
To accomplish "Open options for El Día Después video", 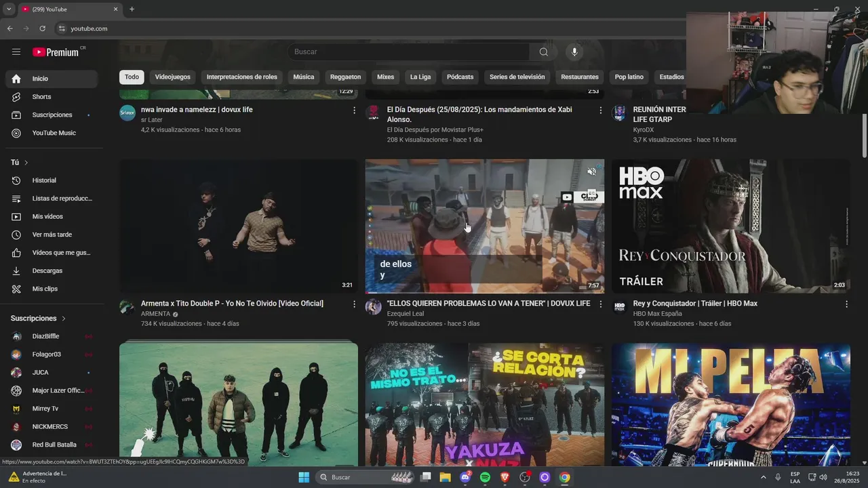I will click(600, 110).
